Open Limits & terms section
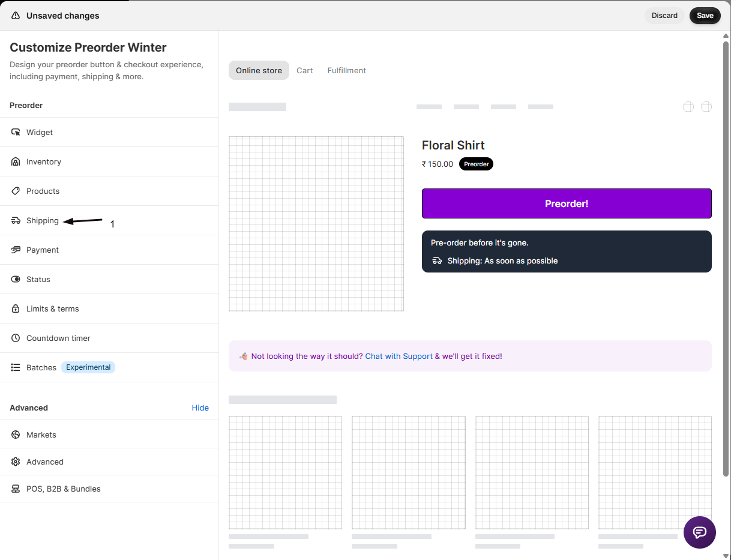 click(109, 309)
